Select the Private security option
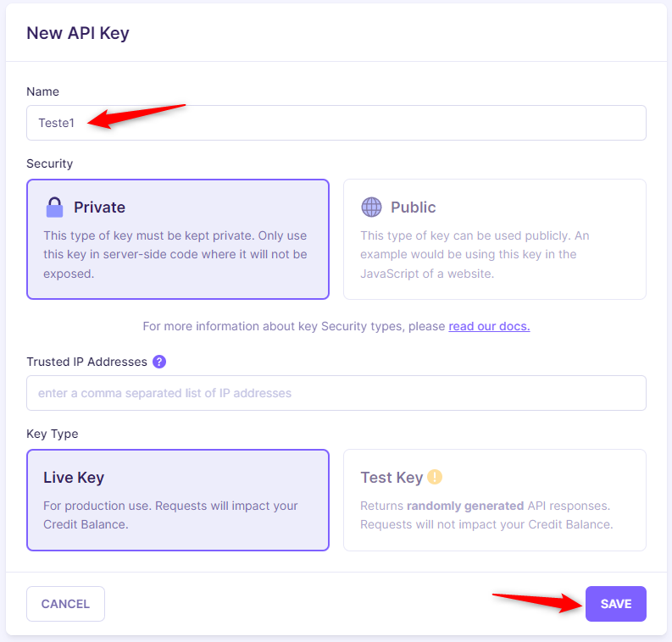 point(178,240)
